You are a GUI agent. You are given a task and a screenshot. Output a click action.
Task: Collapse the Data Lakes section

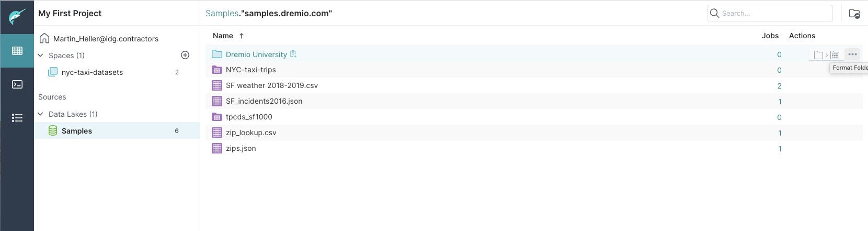[41, 114]
